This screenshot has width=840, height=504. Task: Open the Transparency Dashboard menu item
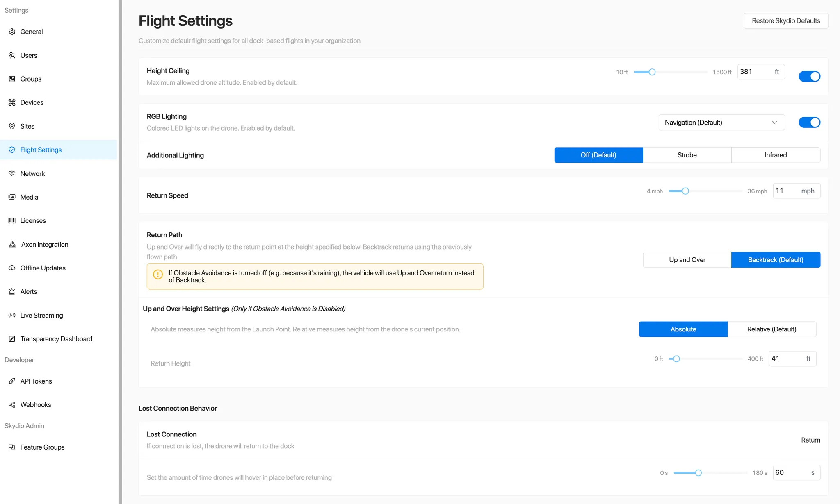(56, 339)
